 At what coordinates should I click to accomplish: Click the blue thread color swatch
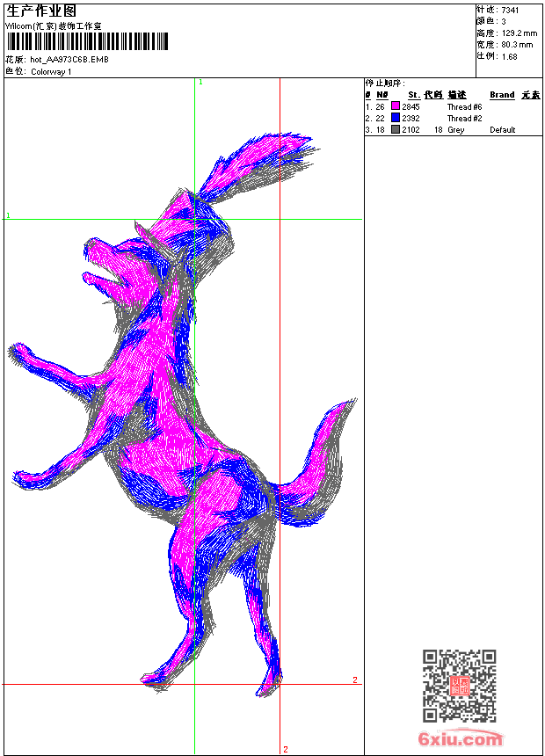point(396,118)
